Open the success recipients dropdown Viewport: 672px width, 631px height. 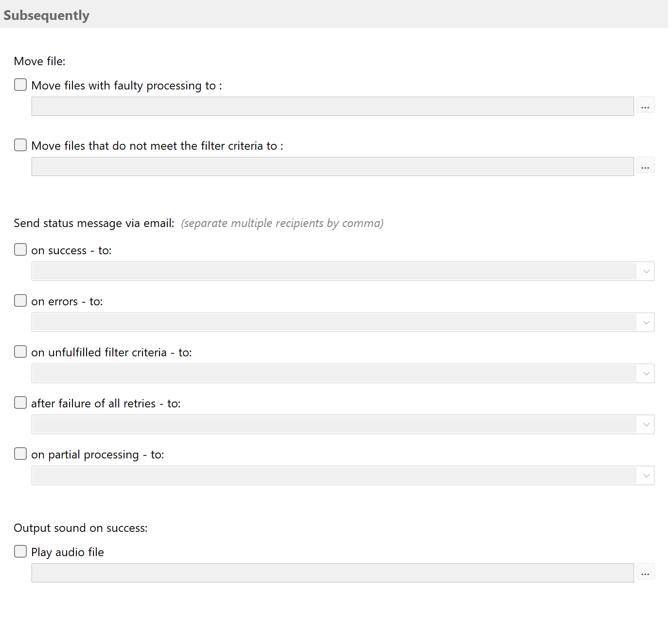(646, 271)
